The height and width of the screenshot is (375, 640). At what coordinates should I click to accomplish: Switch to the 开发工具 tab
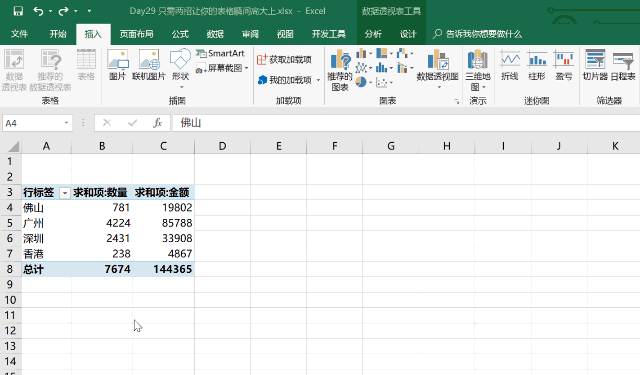(329, 34)
